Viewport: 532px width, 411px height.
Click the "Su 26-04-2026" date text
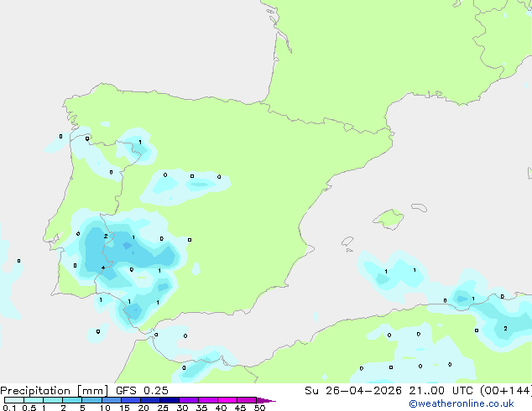pyautogui.click(x=353, y=391)
